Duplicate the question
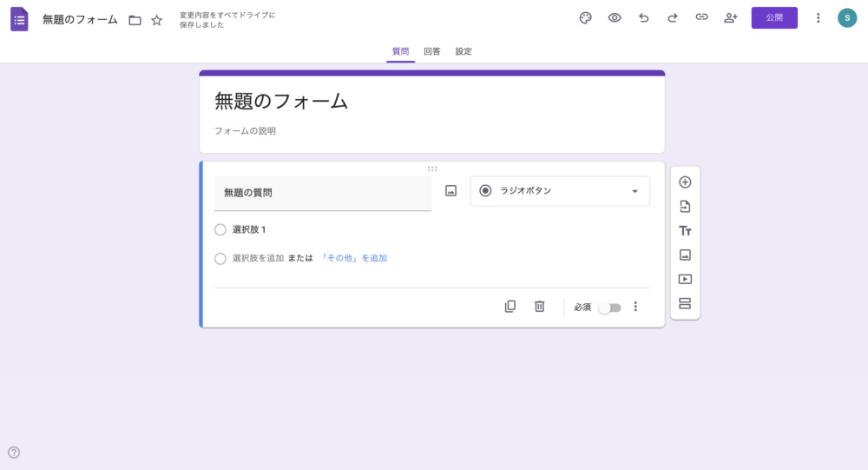 tap(510, 307)
